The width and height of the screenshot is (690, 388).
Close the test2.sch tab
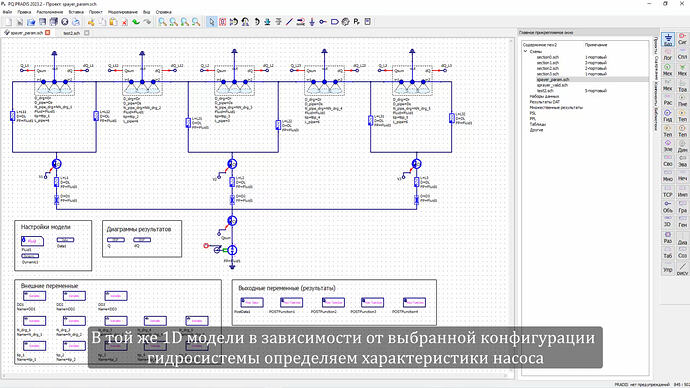tap(87, 33)
